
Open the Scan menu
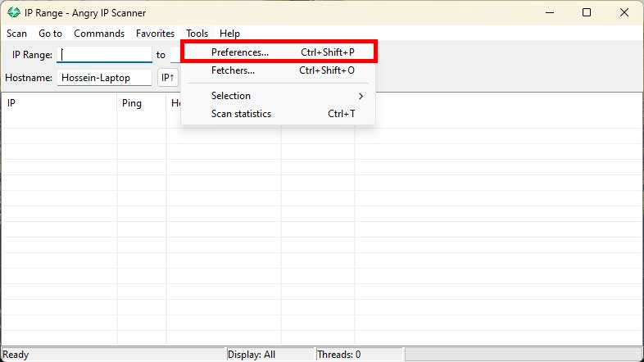click(x=17, y=34)
